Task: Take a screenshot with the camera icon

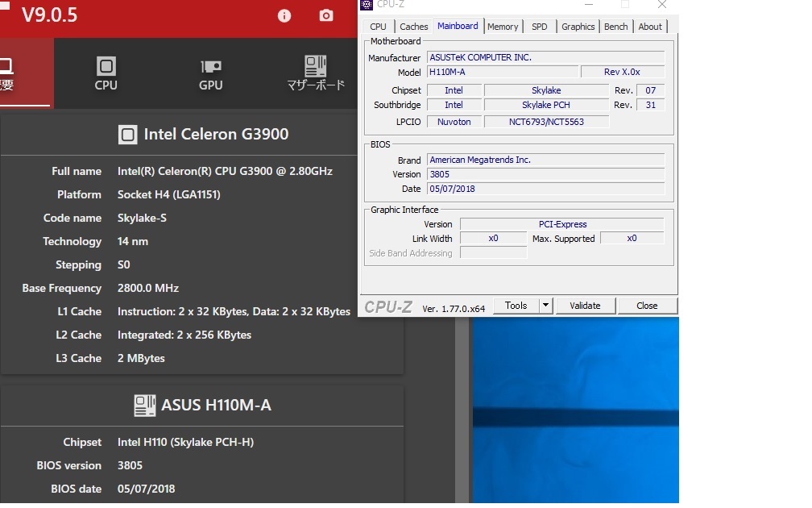Action: pyautogui.click(x=325, y=15)
